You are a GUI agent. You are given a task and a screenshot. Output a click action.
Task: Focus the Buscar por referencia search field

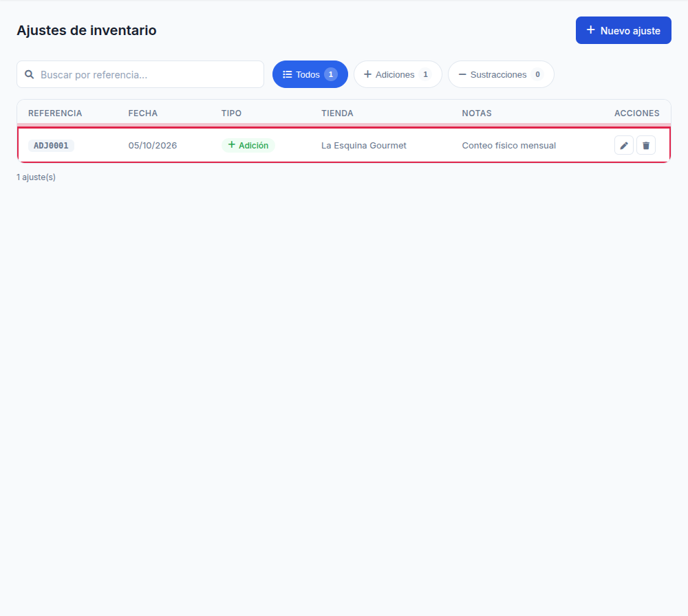140,74
